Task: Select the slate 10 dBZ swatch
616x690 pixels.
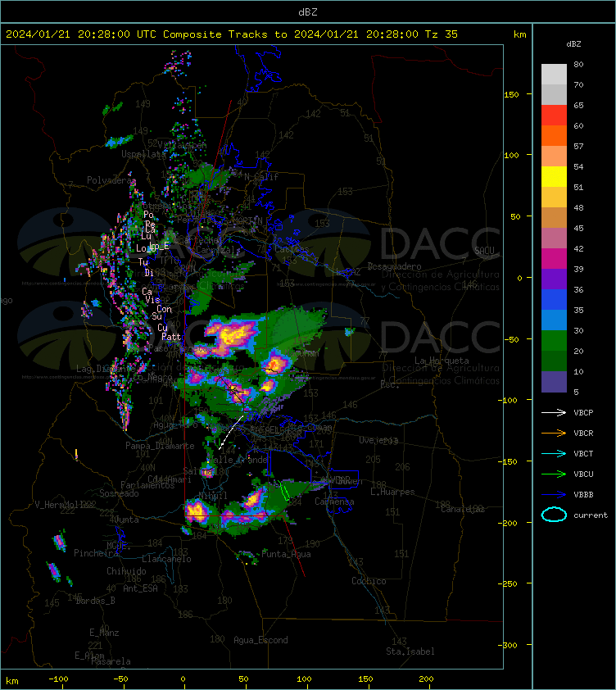Action: click(x=554, y=382)
